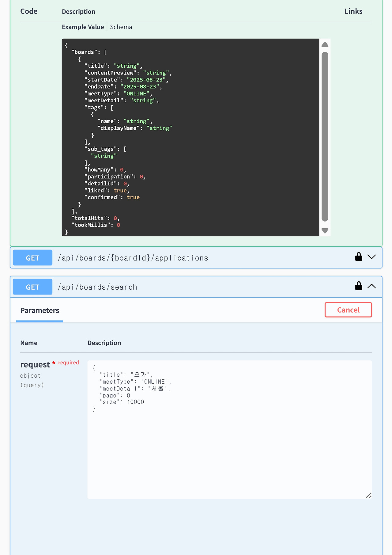Click the resize handle of the request textarea

pyautogui.click(x=368, y=495)
